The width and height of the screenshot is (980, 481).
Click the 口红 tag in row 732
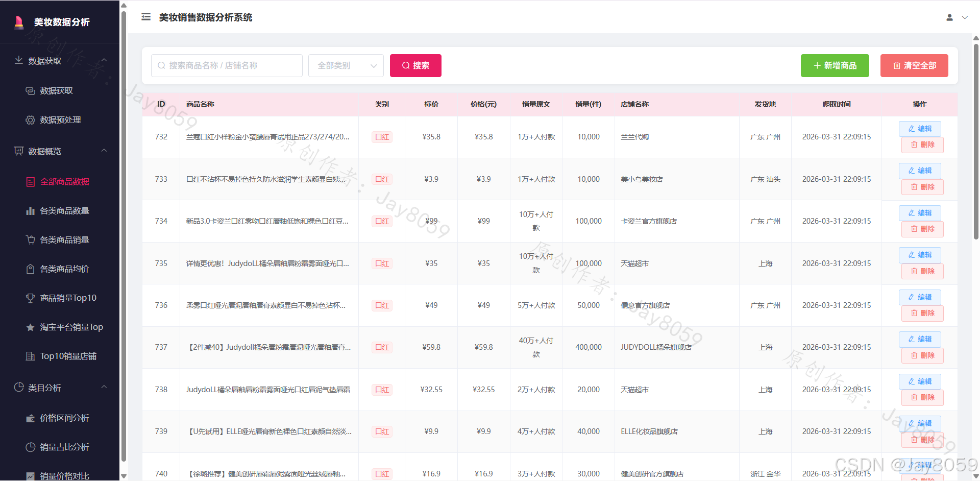(x=382, y=137)
